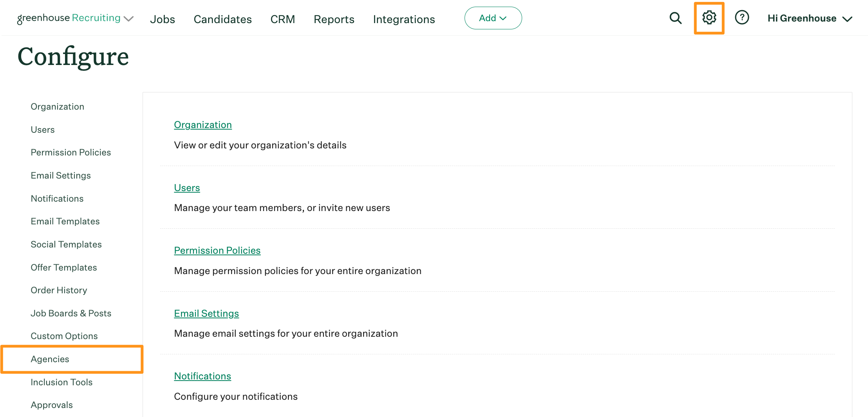Open Custom Options in the sidebar

click(64, 336)
